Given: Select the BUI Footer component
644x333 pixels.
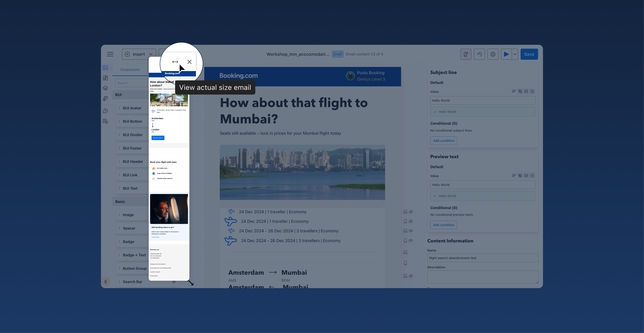Looking at the screenshot, I should (132, 148).
